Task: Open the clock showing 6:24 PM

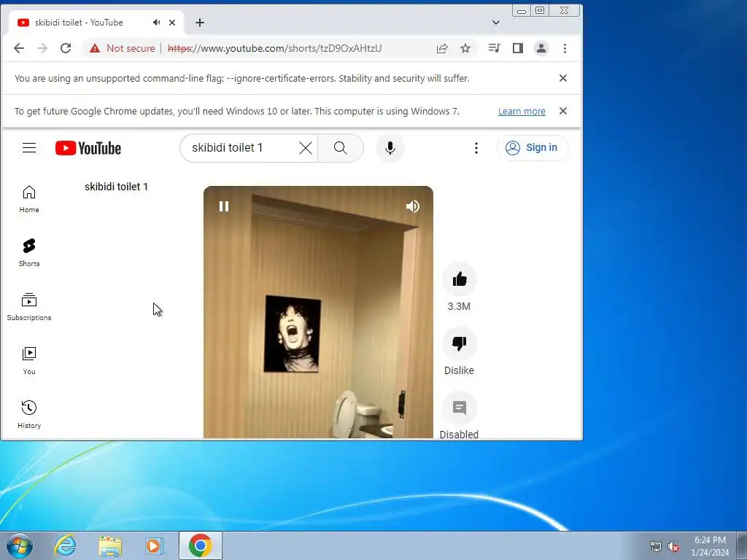Action: coord(710,546)
